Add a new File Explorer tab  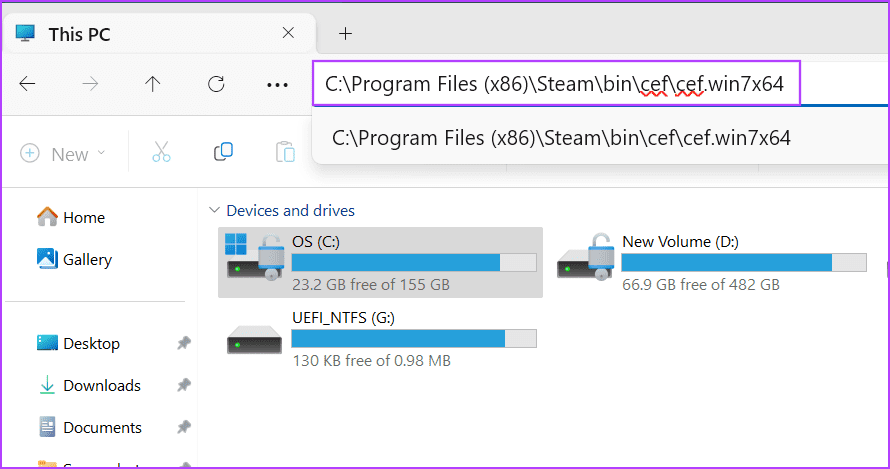pos(345,33)
